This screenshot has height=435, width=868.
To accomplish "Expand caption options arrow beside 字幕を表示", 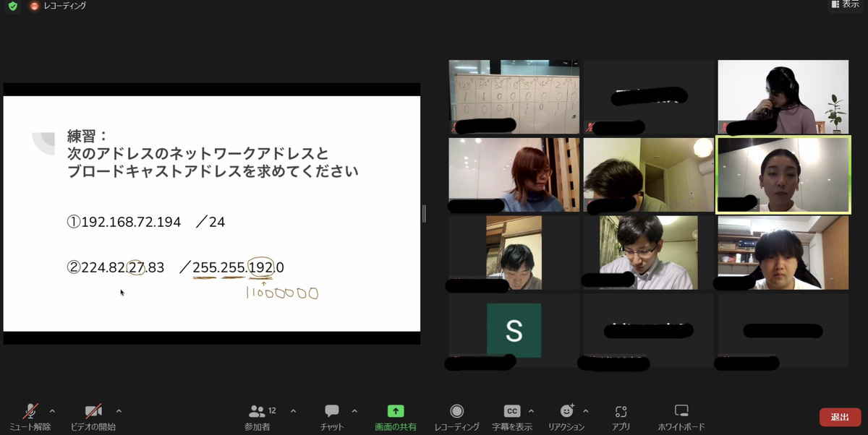I will tap(532, 411).
